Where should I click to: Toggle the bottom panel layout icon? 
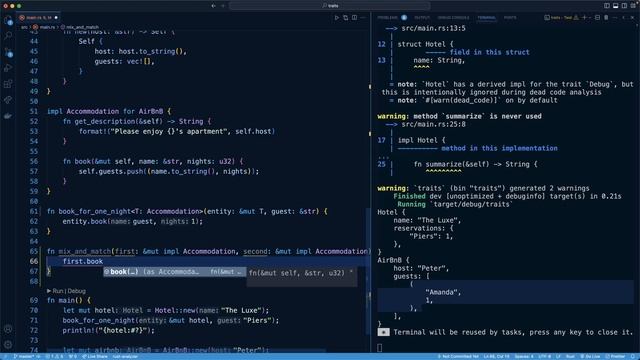616,6
